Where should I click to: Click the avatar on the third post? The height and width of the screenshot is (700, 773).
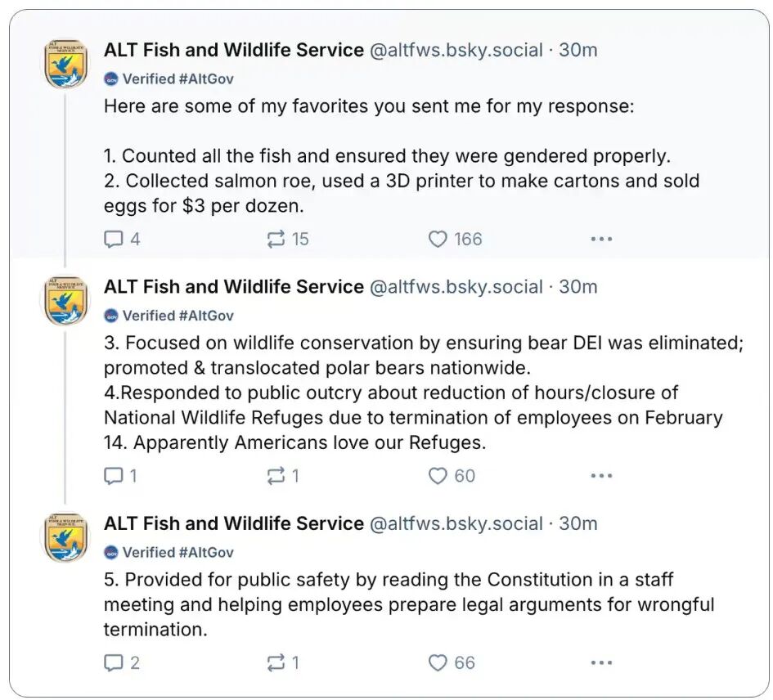65,537
